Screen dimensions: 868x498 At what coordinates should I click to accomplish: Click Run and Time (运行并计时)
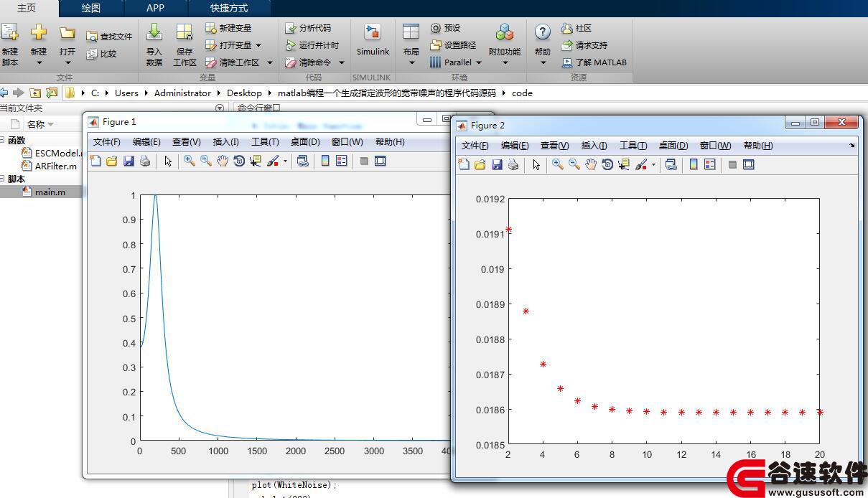[312, 45]
